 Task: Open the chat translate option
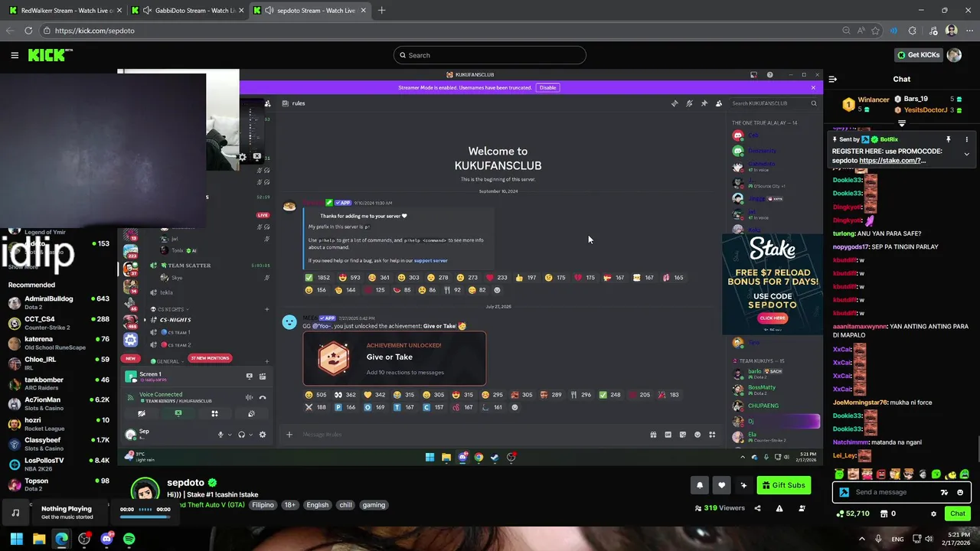(944, 492)
